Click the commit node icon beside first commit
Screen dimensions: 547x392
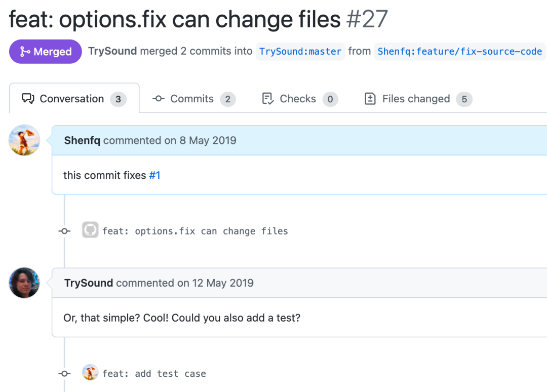tap(64, 231)
